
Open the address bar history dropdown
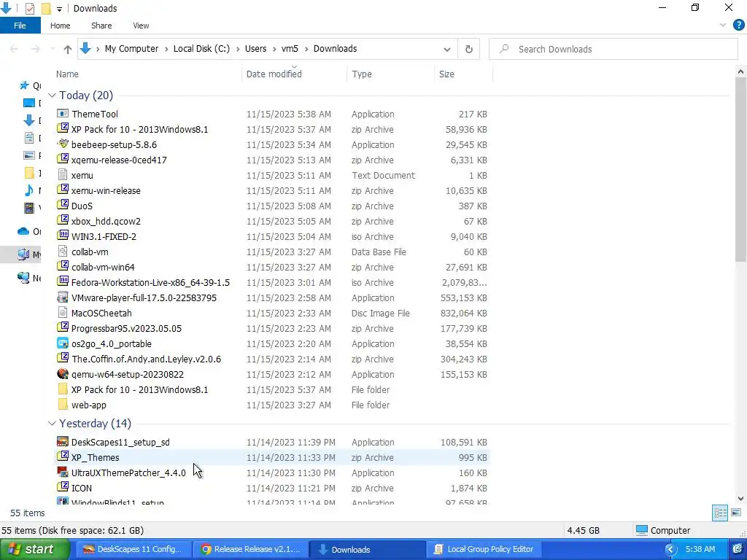[447, 50]
